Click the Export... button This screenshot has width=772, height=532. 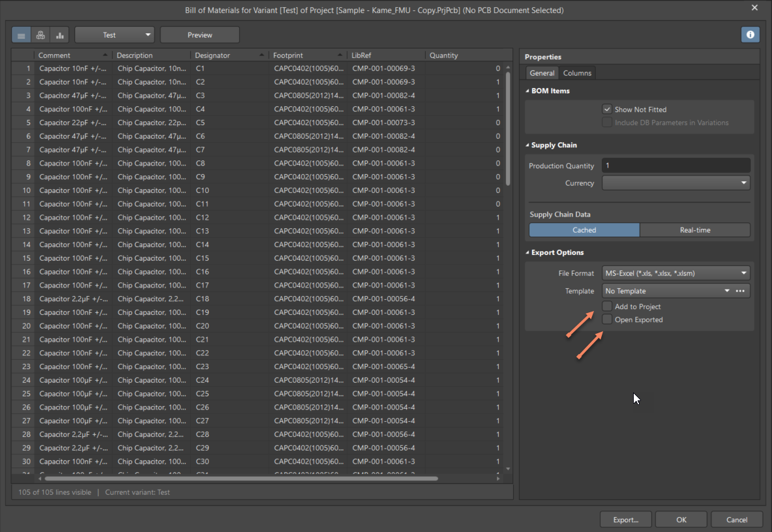[x=625, y=520]
